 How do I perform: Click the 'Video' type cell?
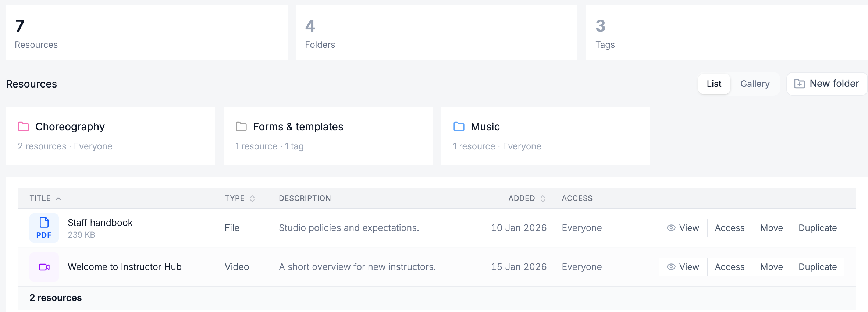pyautogui.click(x=237, y=267)
